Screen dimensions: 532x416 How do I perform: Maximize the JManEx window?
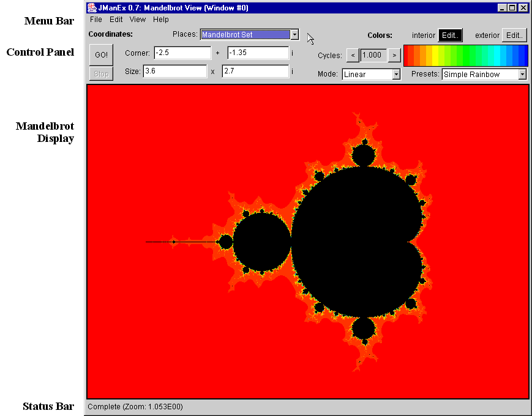(512, 7)
